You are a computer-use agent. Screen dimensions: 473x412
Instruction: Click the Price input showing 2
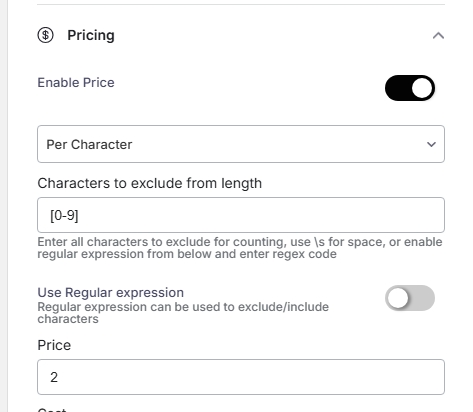click(241, 377)
